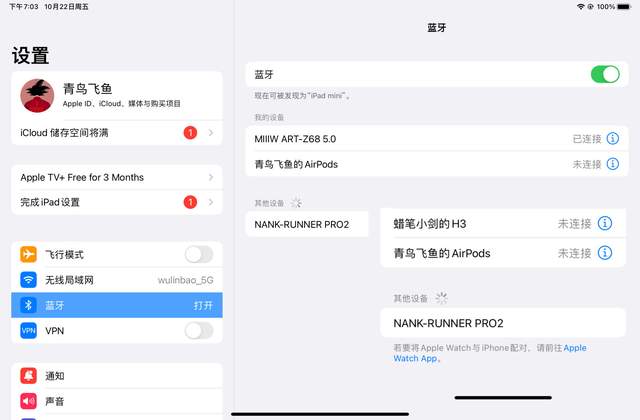Select 无线局域网 in the settings sidebar
Screen dimensions: 640x420
tap(117, 280)
